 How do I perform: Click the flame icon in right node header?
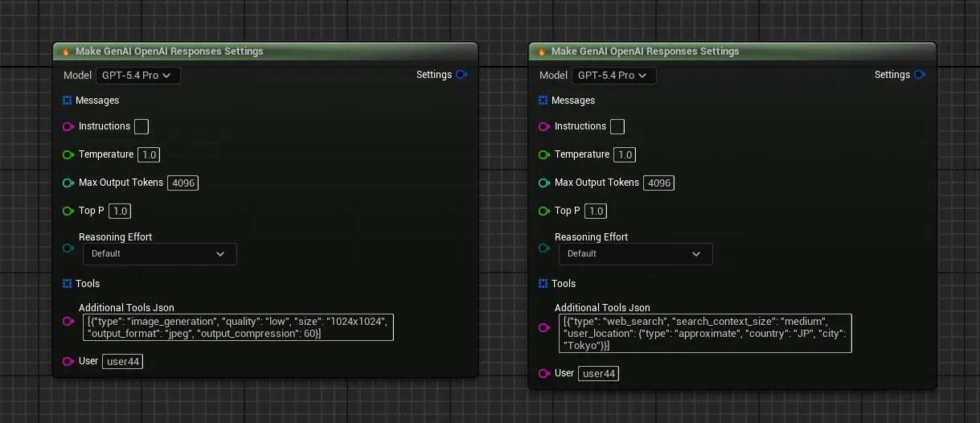pyautogui.click(x=542, y=51)
